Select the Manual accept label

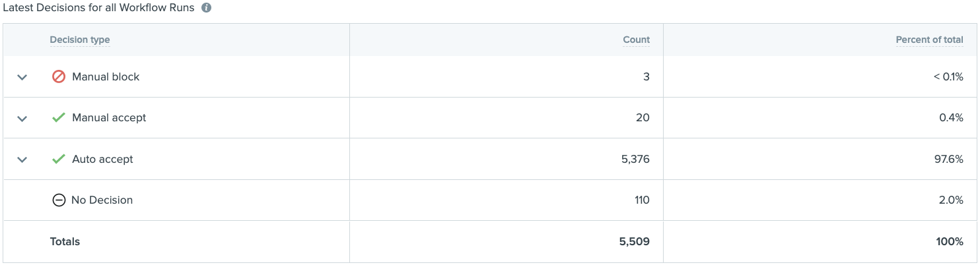[x=109, y=117]
